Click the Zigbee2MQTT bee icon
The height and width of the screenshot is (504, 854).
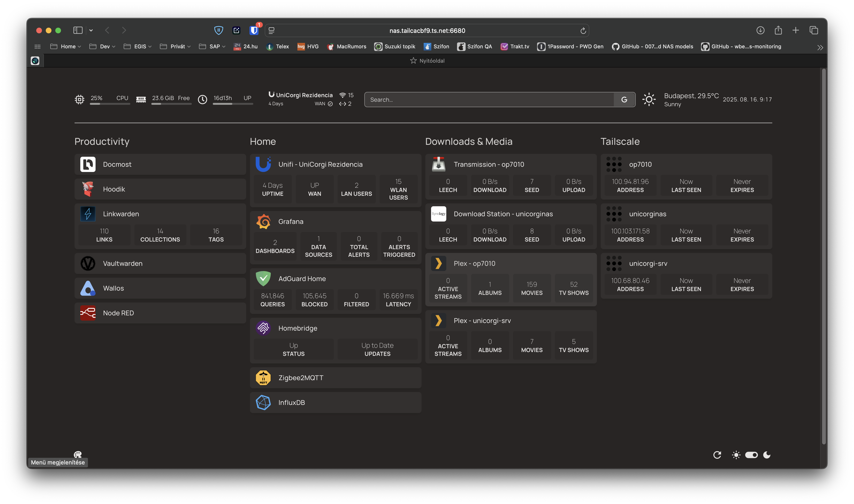263,378
